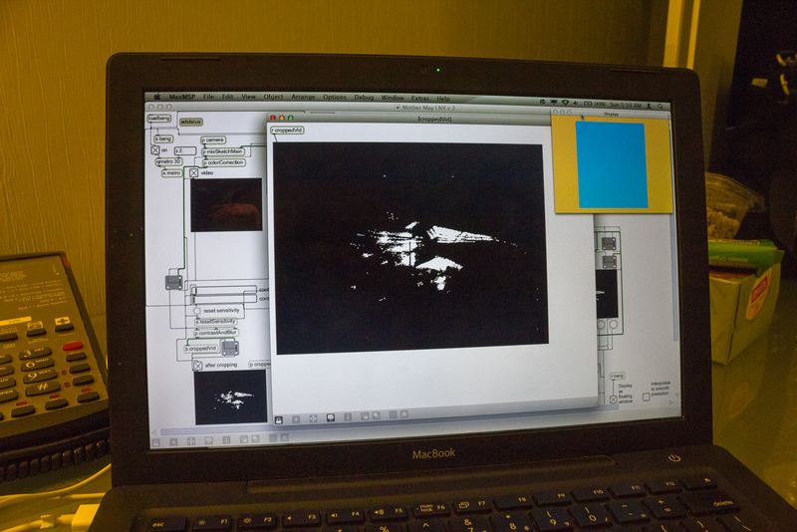The width and height of the screenshot is (797, 532).
Task: Open the Edit menu
Action: click(227, 97)
